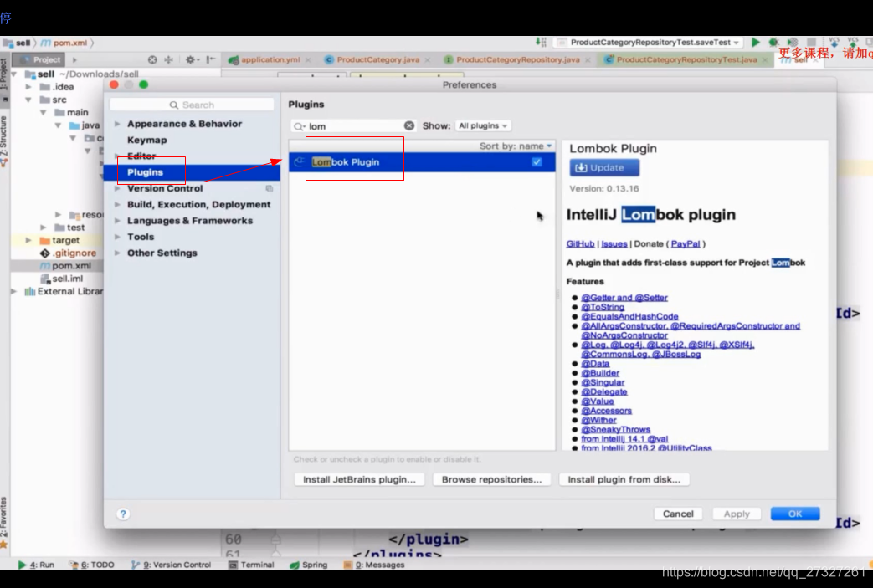Collapse the src folder
Image resolution: width=873 pixels, height=588 pixels.
tap(28, 100)
